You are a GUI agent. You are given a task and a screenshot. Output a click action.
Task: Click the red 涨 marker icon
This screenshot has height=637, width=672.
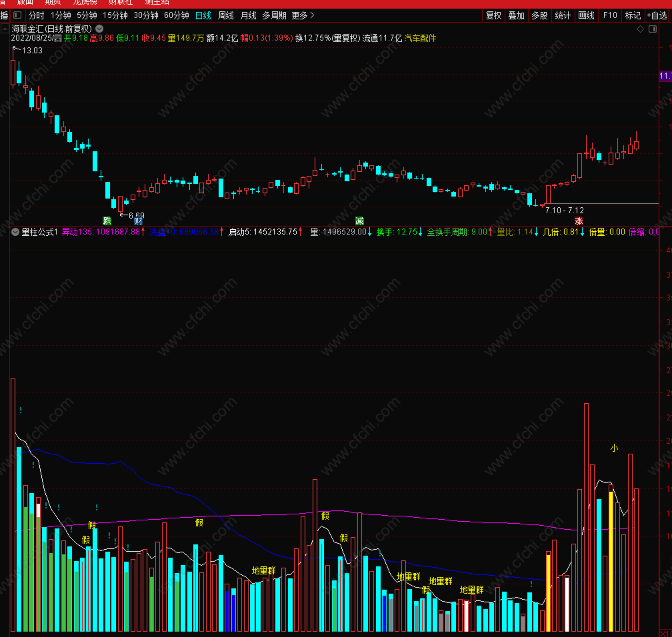pyautogui.click(x=579, y=221)
